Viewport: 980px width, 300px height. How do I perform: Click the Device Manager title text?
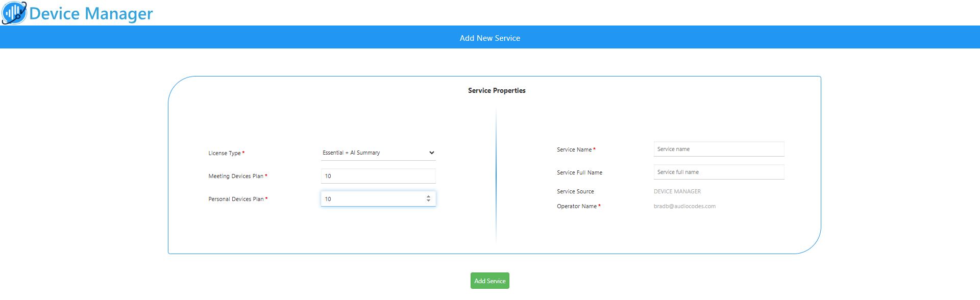pyautogui.click(x=91, y=13)
